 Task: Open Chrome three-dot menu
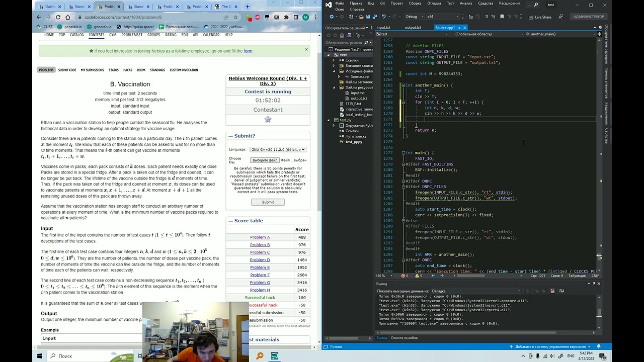(x=315, y=17)
